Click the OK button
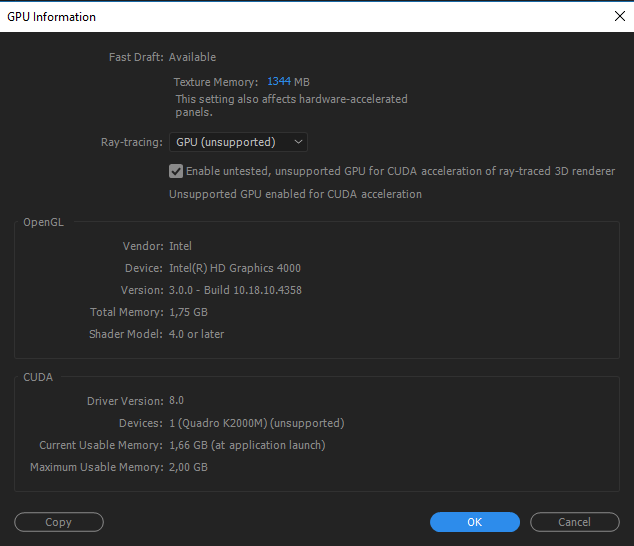The width and height of the screenshot is (634, 546). point(475,522)
